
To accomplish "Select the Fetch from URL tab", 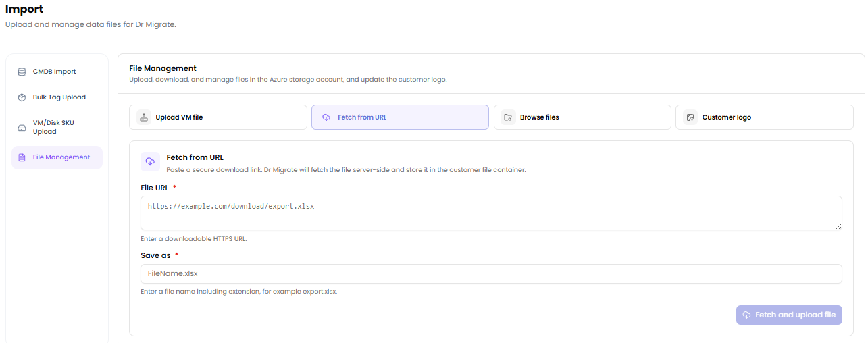I will pos(400,117).
